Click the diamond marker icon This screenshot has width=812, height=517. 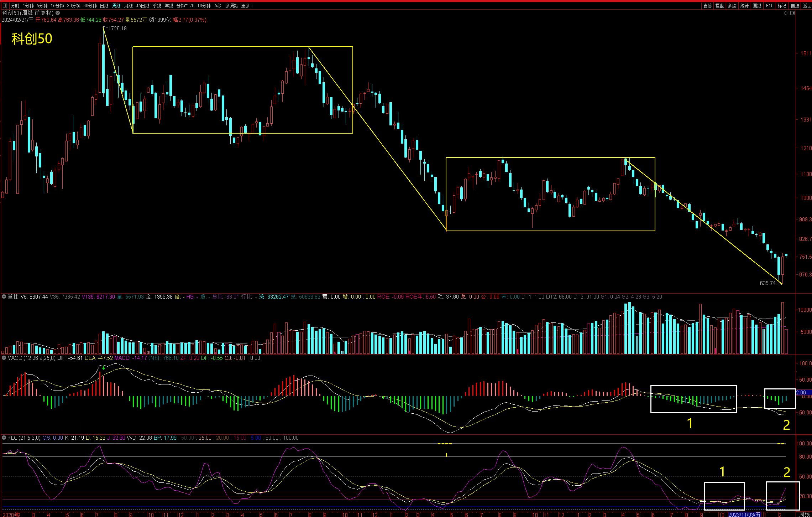click(x=786, y=13)
